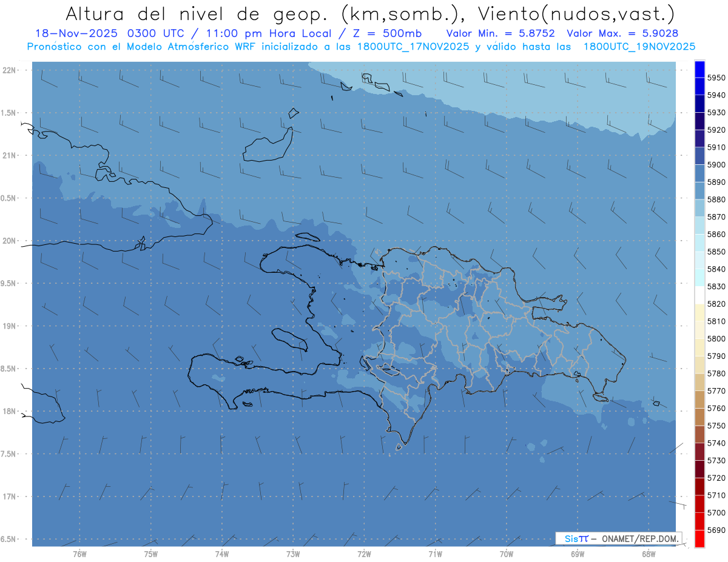Click the '5830' colorbar value
The image size is (728, 562).
pyautogui.click(x=717, y=286)
